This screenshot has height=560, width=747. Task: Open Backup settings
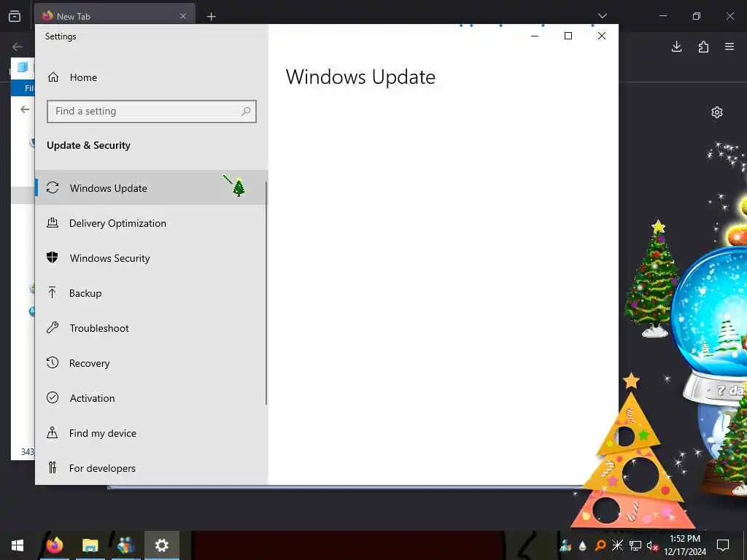[x=152, y=293]
